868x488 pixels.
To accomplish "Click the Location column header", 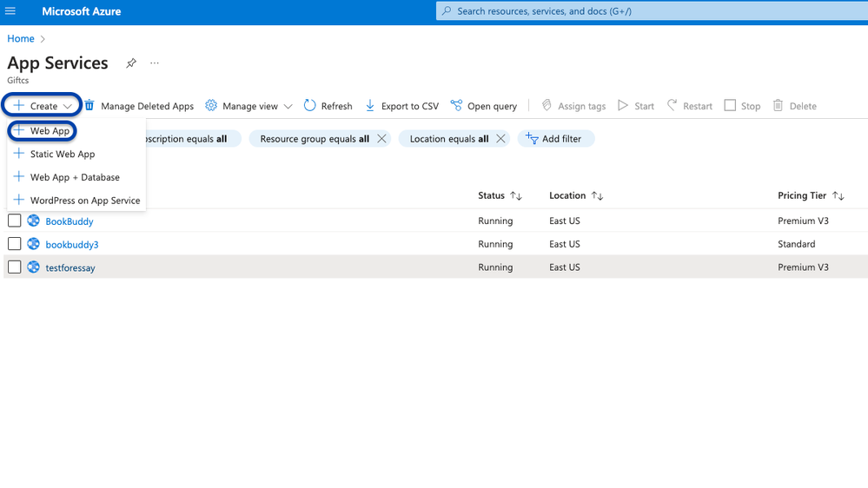I will point(567,195).
